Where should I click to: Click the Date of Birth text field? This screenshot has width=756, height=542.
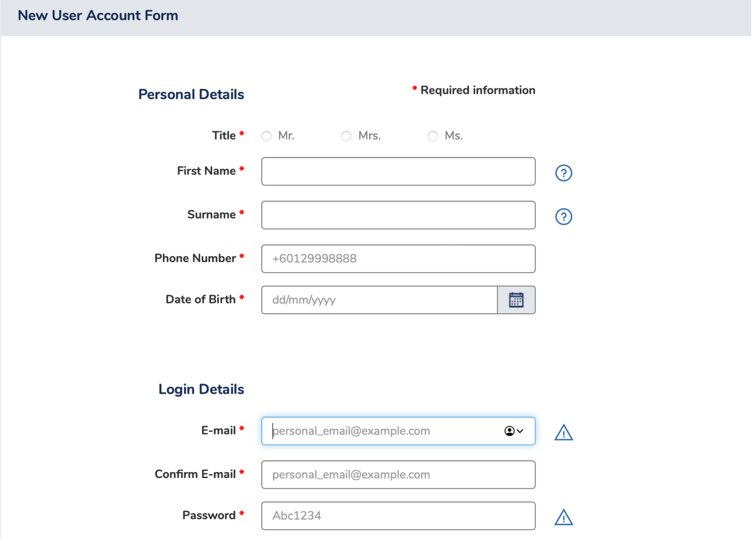379,300
